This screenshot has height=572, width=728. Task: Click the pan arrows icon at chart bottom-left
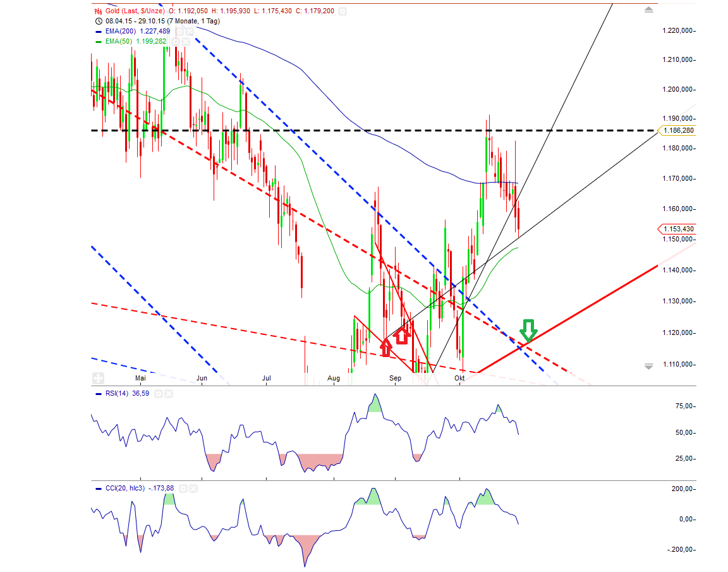tap(98, 378)
